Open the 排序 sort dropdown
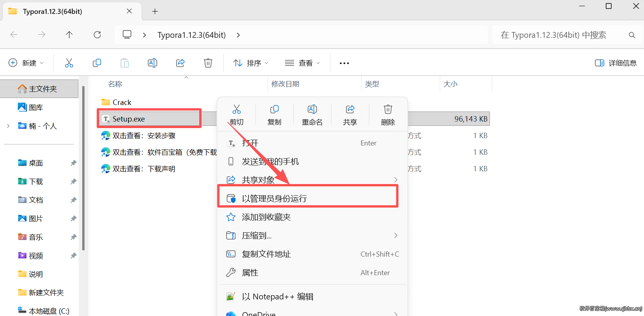This screenshot has width=644, height=316. pyautogui.click(x=251, y=63)
